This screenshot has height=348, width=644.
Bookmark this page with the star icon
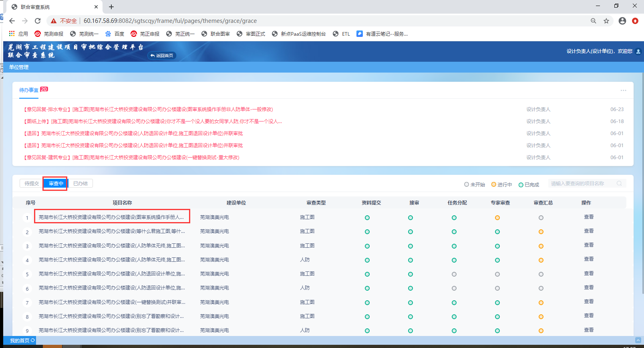[x=606, y=21]
